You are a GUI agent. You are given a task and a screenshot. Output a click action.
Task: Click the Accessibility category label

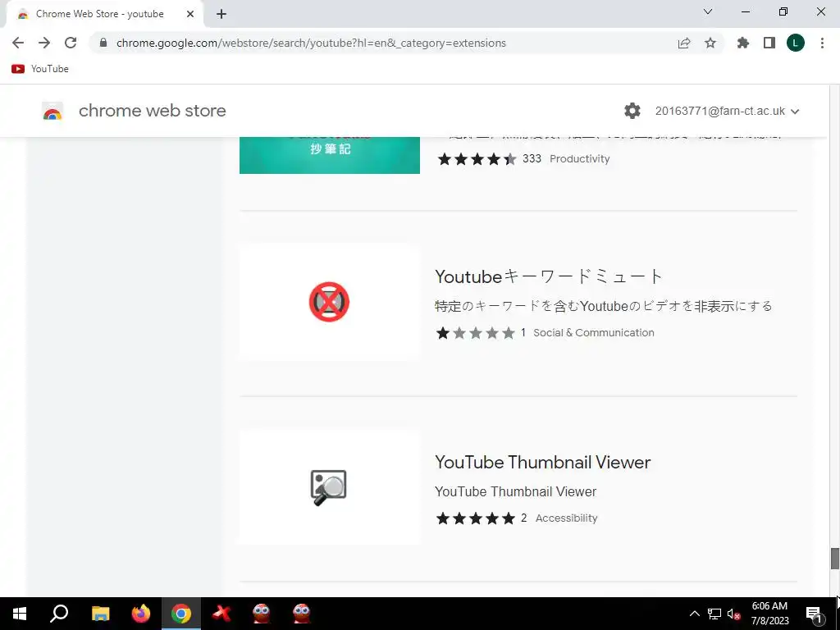566,518
